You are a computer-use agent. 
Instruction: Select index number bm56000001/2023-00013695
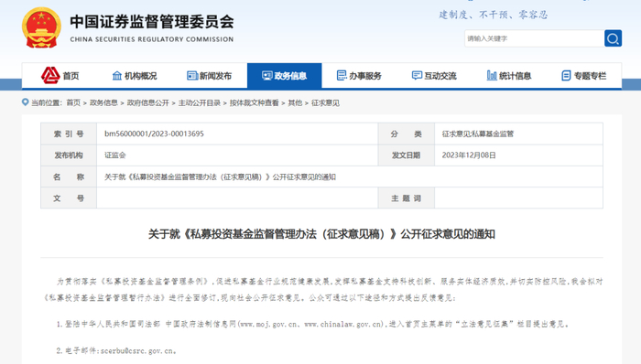(154, 134)
